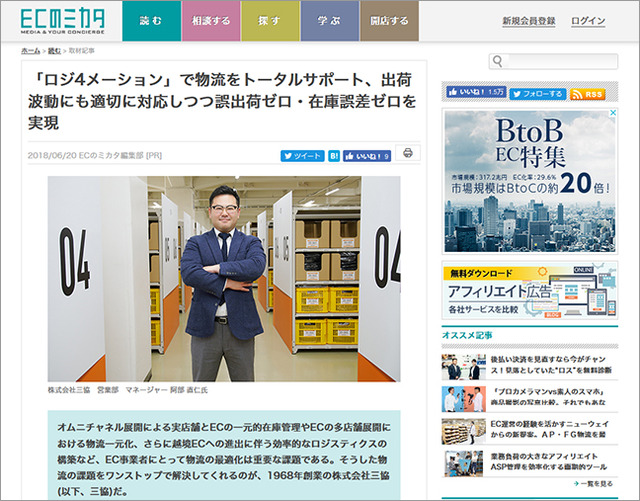Like the article with いいね! 9 button
The image size is (640, 501).
pyautogui.click(x=367, y=156)
